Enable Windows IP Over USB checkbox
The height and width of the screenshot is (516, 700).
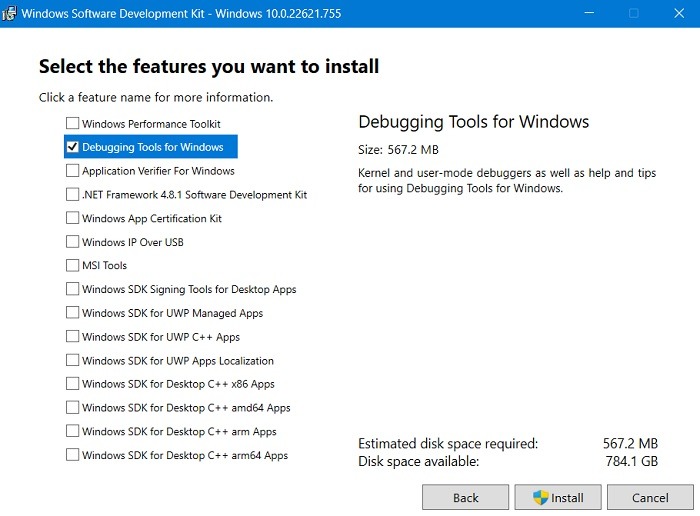click(x=72, y=241)
